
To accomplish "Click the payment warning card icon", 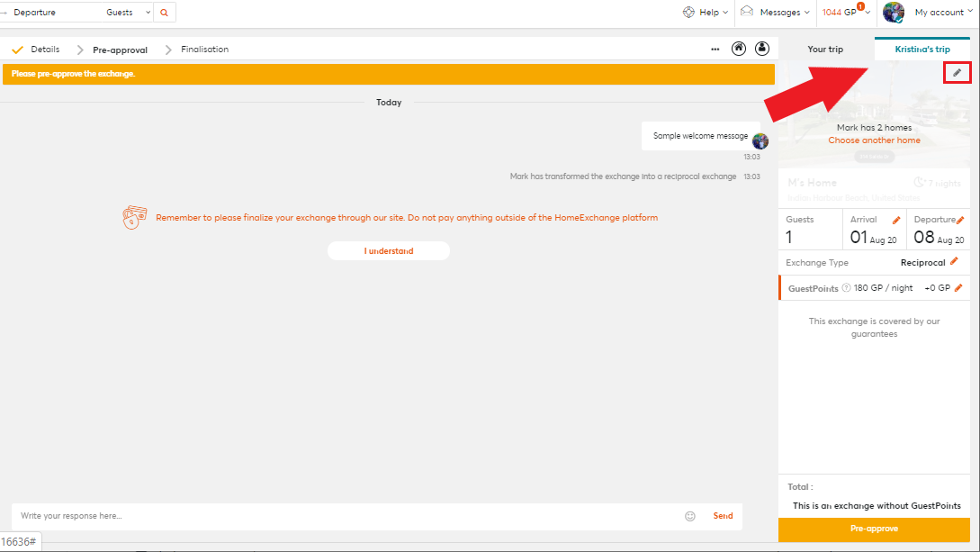I will [134, 218].
